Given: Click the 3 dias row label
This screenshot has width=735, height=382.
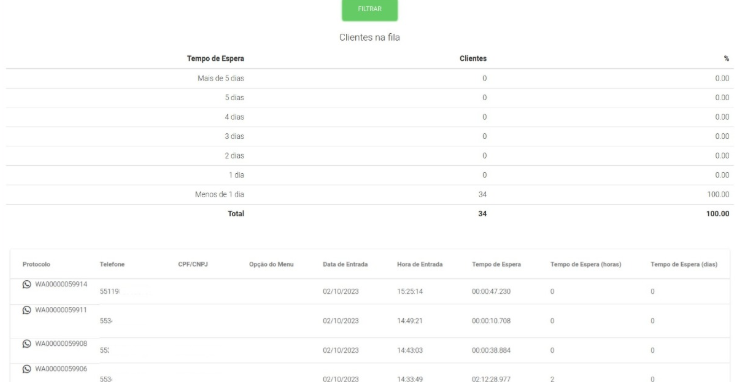Looking at the screenshot, I should tap(234, 136).
